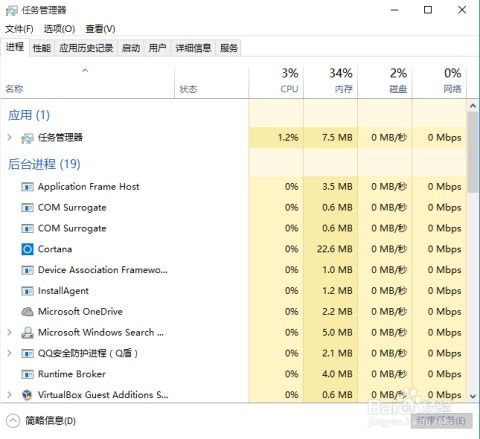Expand the QQ安全防护进程 entry

tap(10, 353)
